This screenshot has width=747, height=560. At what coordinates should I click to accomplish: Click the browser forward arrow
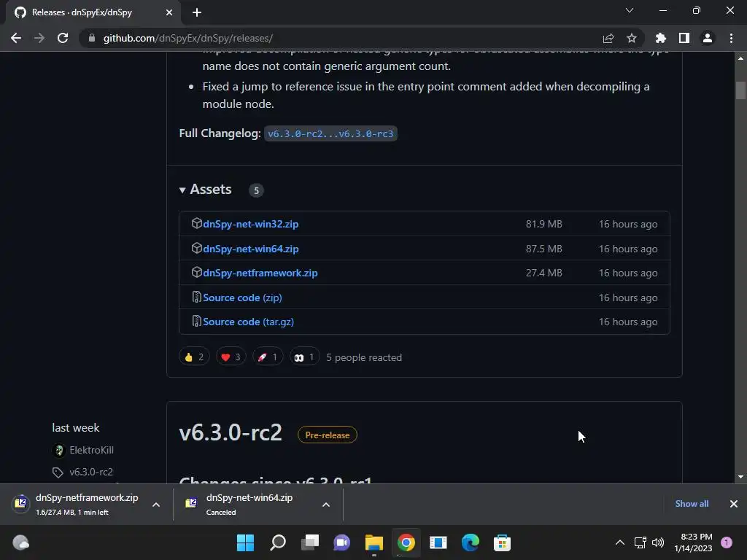(x=39, y=38)
